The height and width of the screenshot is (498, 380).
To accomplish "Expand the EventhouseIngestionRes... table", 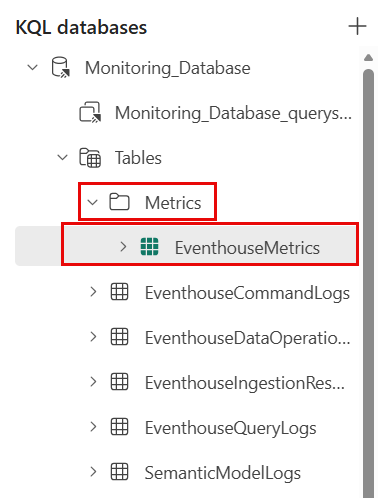I will pos(93,382).
